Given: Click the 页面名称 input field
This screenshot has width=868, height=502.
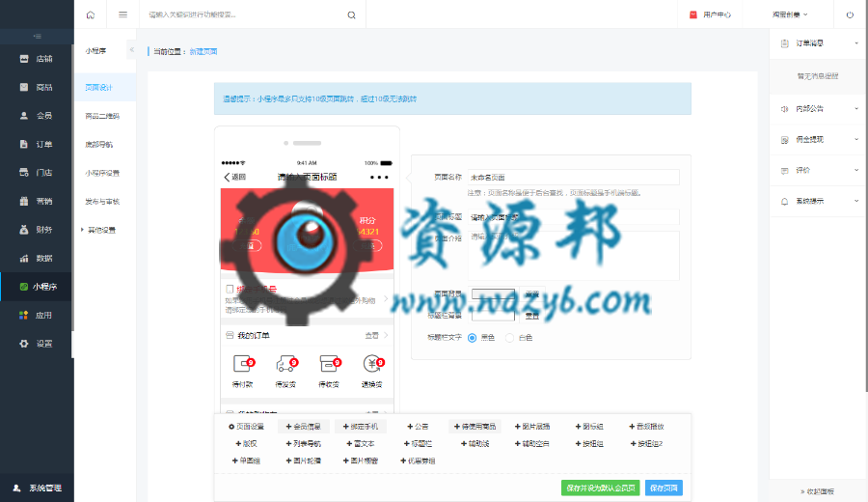Looking at the screenshot, I should coord(574,178).
